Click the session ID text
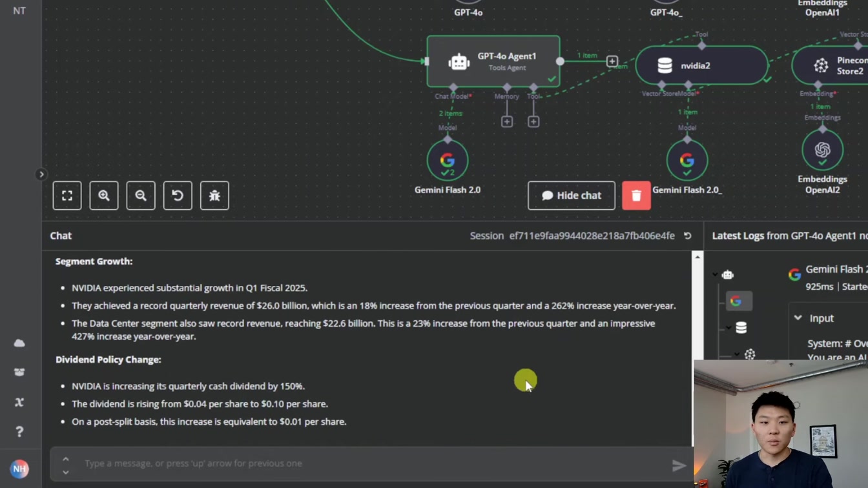The height and width of the screenshot is (488, 868). click(592, 236)
